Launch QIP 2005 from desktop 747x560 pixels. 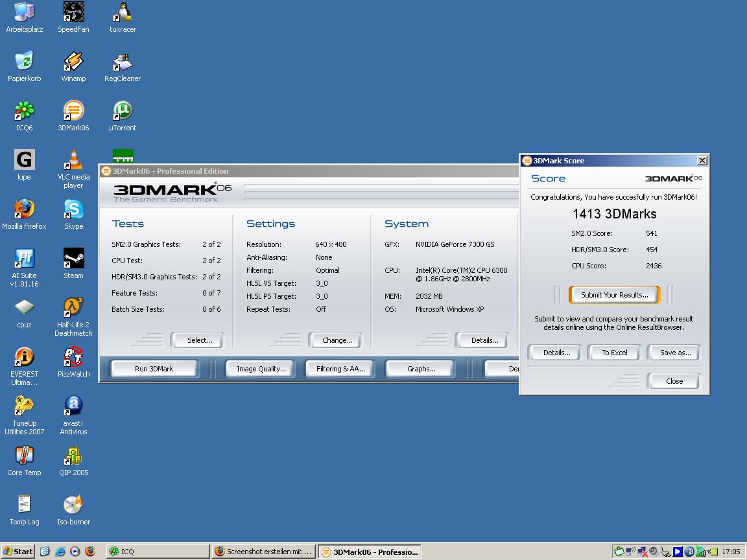click(x=73, y=460)
